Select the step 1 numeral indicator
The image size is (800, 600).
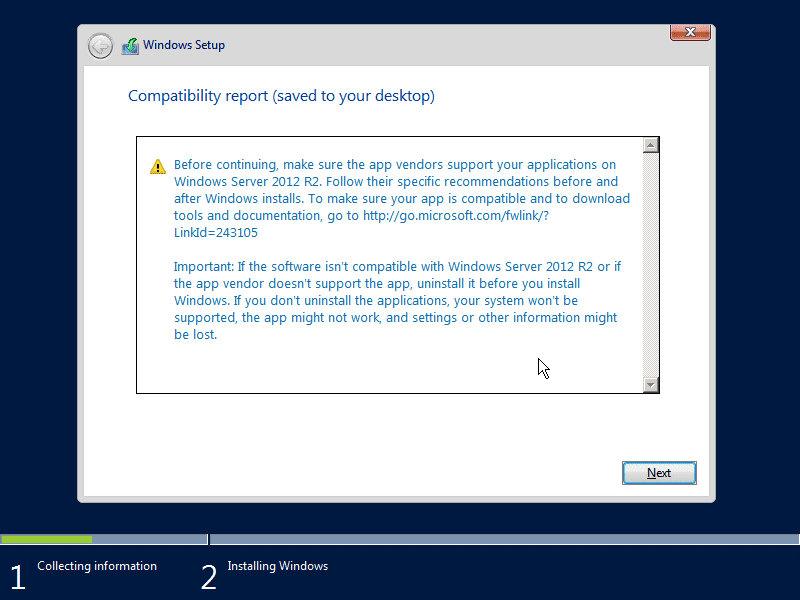point(17,577)
